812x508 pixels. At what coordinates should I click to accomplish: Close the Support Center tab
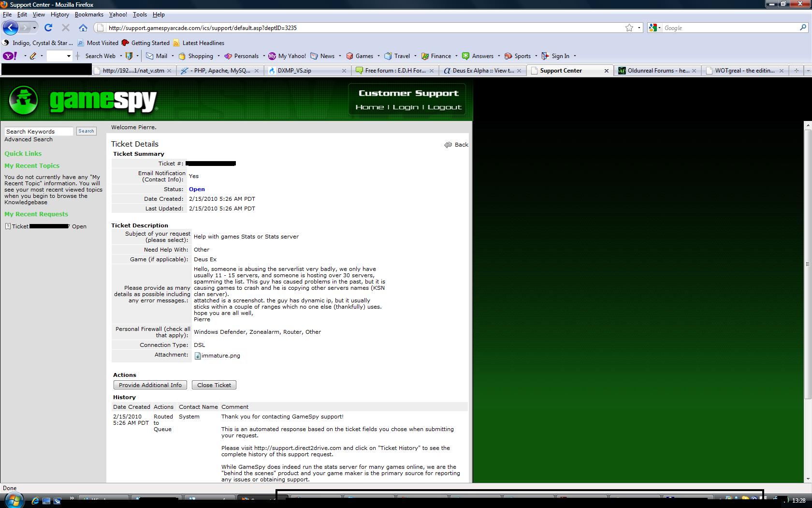[607, 71]
